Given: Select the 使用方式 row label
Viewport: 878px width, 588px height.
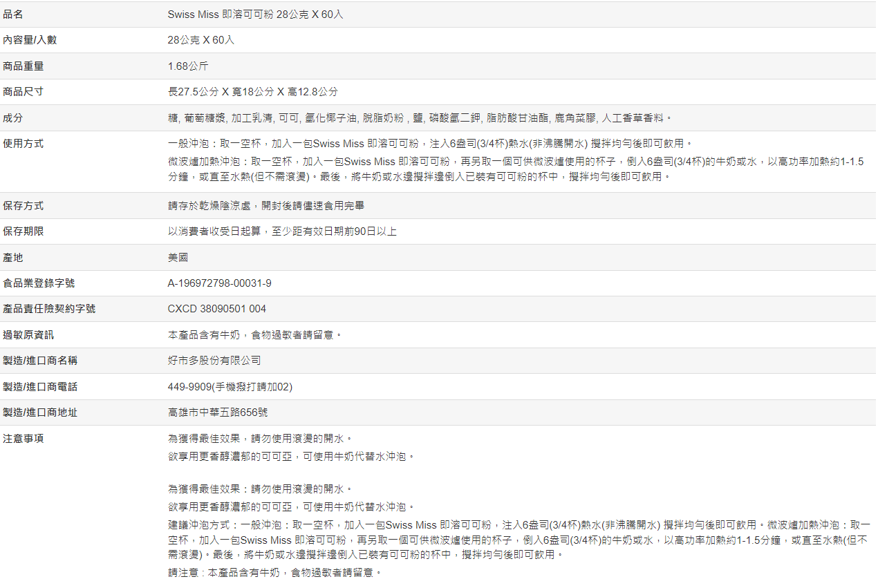Looking at the screenshot, I should tap(23, 144).
